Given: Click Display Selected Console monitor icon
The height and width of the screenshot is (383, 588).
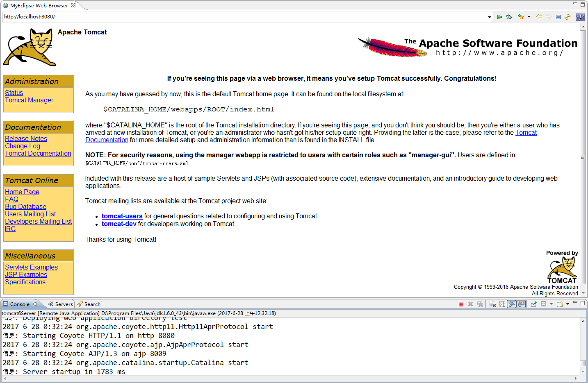Looking at the screenshot, I should pos(543,304).
